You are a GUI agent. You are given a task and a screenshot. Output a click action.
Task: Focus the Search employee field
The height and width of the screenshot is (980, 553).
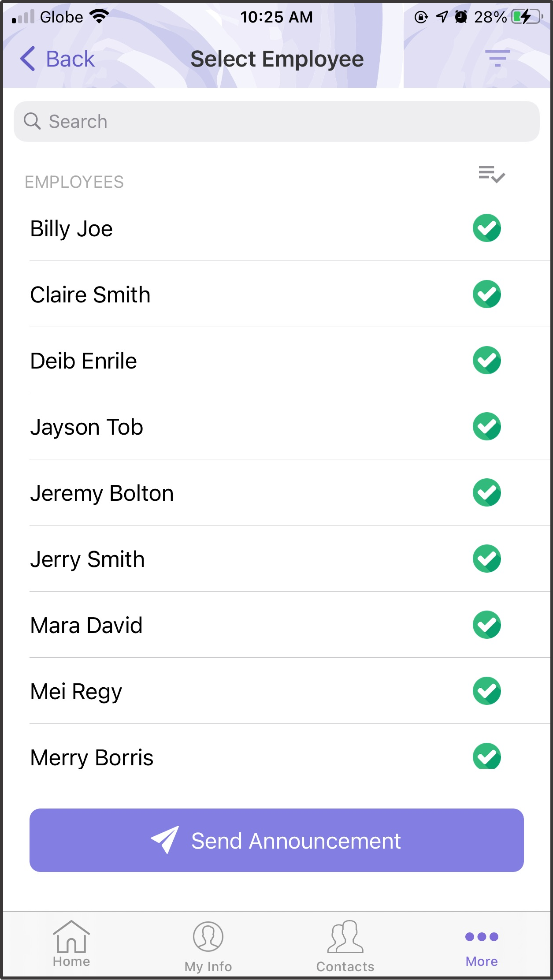[x=277, y=121]
